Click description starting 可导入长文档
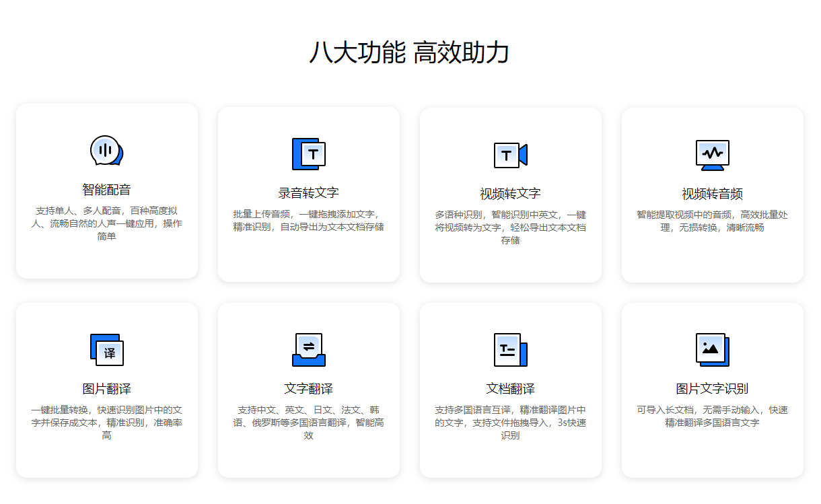The width and height of the screenshot is (821, 504). coord(713,417)
